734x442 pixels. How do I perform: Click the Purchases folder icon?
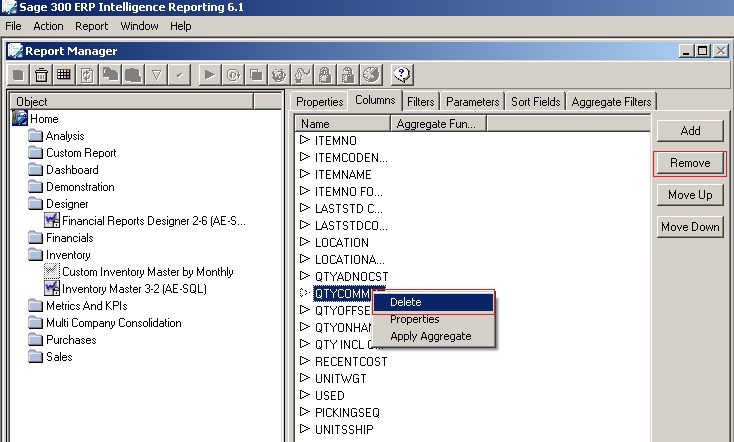[35, 340]
